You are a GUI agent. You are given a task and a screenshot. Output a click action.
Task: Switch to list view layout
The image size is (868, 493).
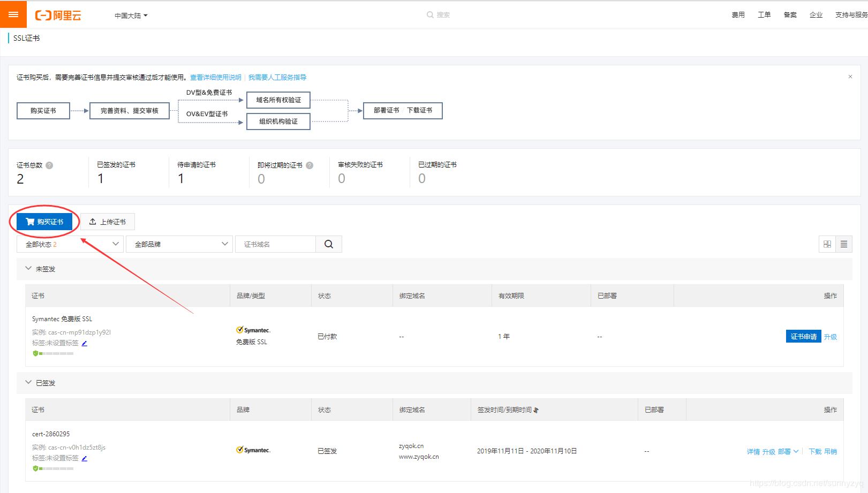[844, 244]
